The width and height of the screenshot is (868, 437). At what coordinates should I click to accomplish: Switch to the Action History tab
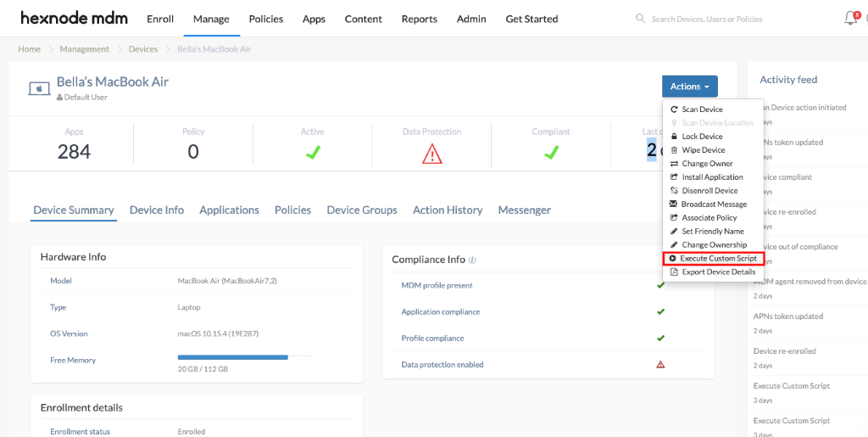pyautogui.click(x=448, y=210)
